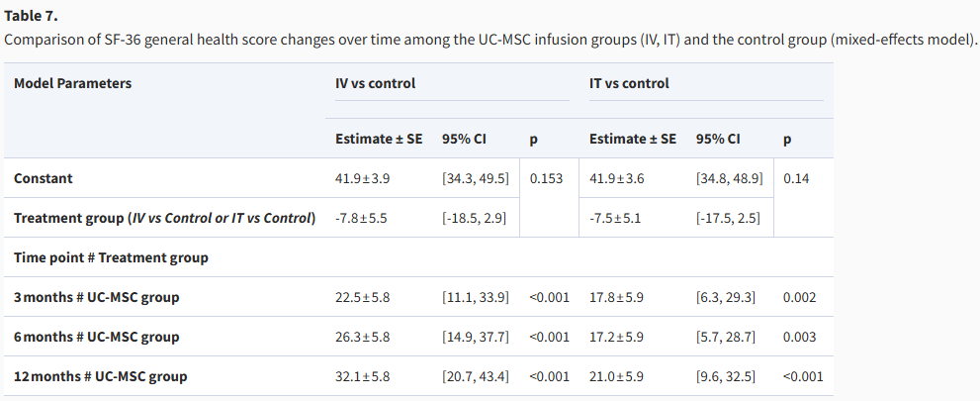Select the estimate -7.8±5.5 cell
980x401 pixels.
pos(363,218)
